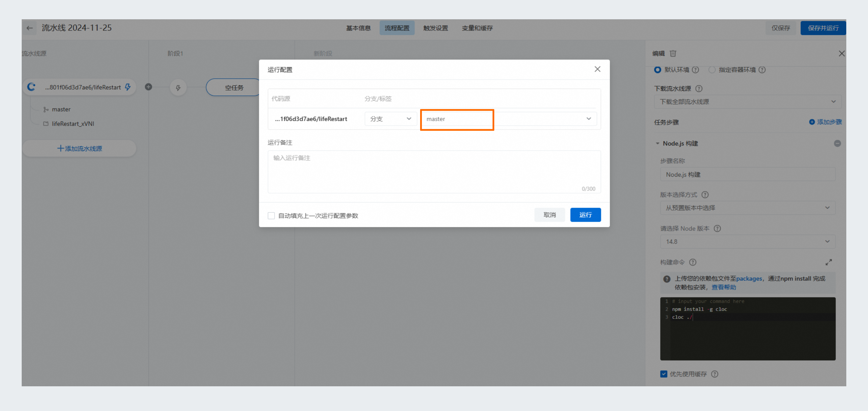The width and height of the screenshot is (868, 411).
Task: Click 添加步骤 link
Action: click(x=829, y=122)
